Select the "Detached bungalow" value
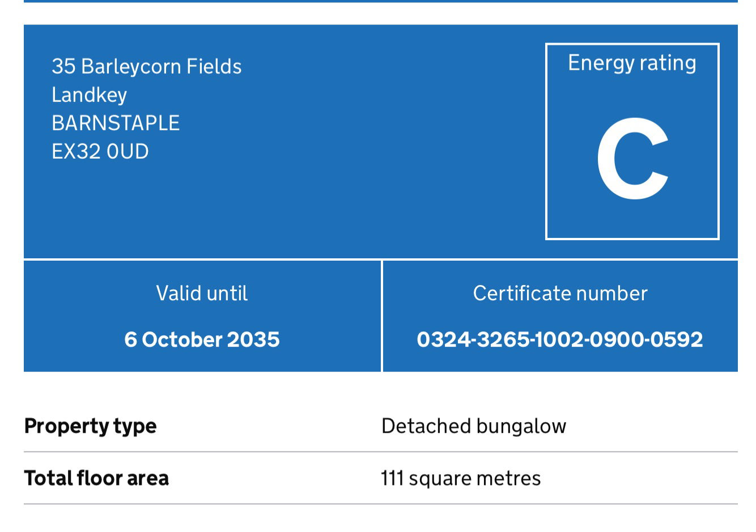Image resolution: width=756 pixels, height=532 pixels. pyautogui.click(x=474, y=426)
